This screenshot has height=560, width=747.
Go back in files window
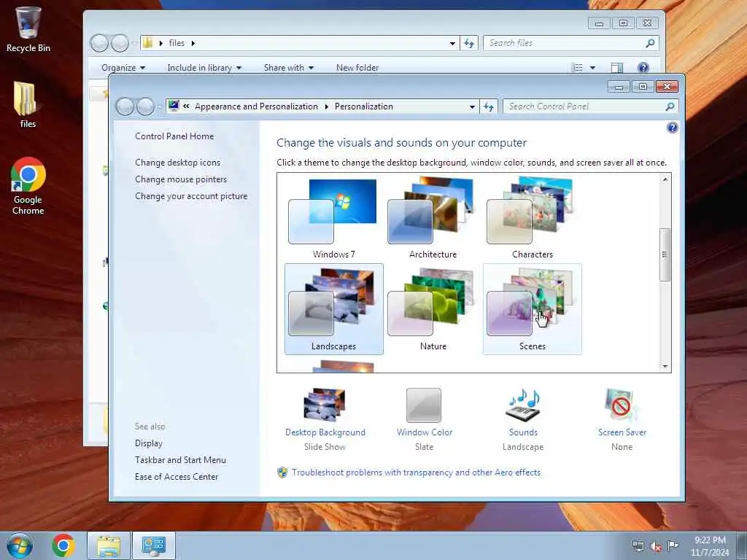99,43
